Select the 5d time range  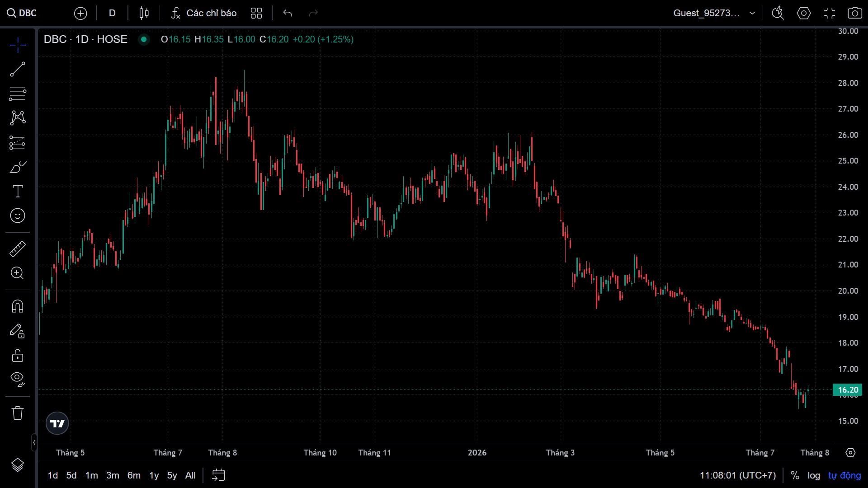[71, 475]
